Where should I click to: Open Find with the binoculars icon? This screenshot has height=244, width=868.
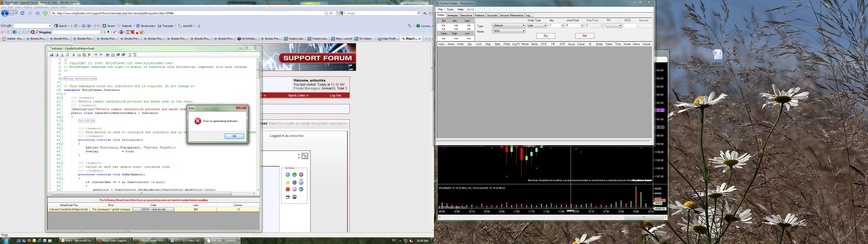108,55
